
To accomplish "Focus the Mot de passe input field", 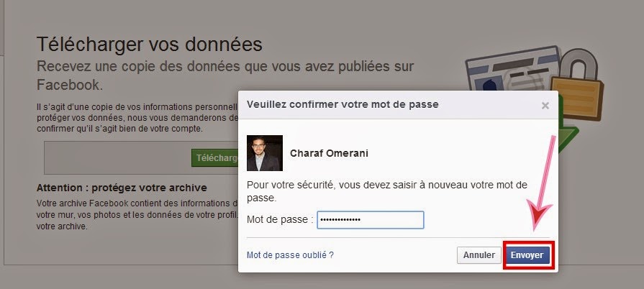I will click(x=371, y=219).
